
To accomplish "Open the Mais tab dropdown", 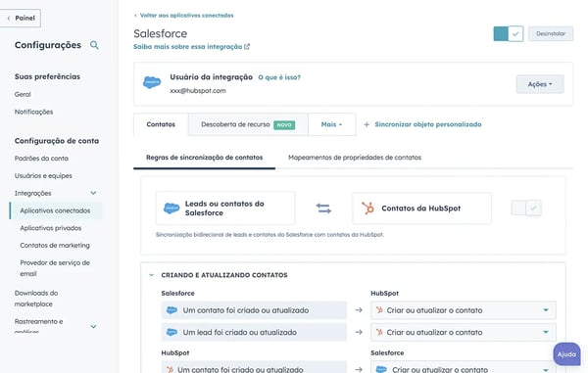I will [x=331, y=124].
